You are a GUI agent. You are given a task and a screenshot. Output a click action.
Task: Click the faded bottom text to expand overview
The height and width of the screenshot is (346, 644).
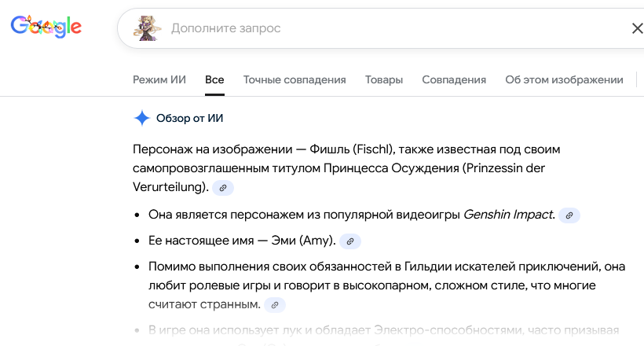pyautogui.click(x=377, y=330)
